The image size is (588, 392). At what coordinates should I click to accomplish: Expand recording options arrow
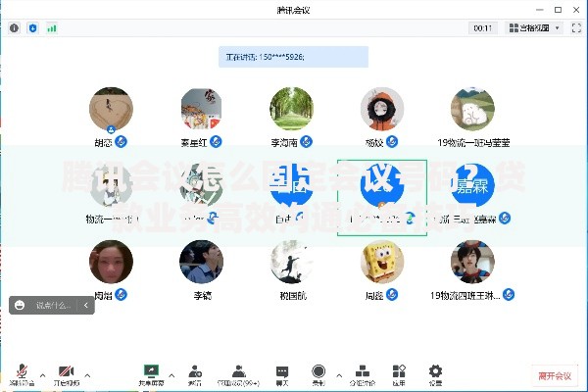(339, 375)
